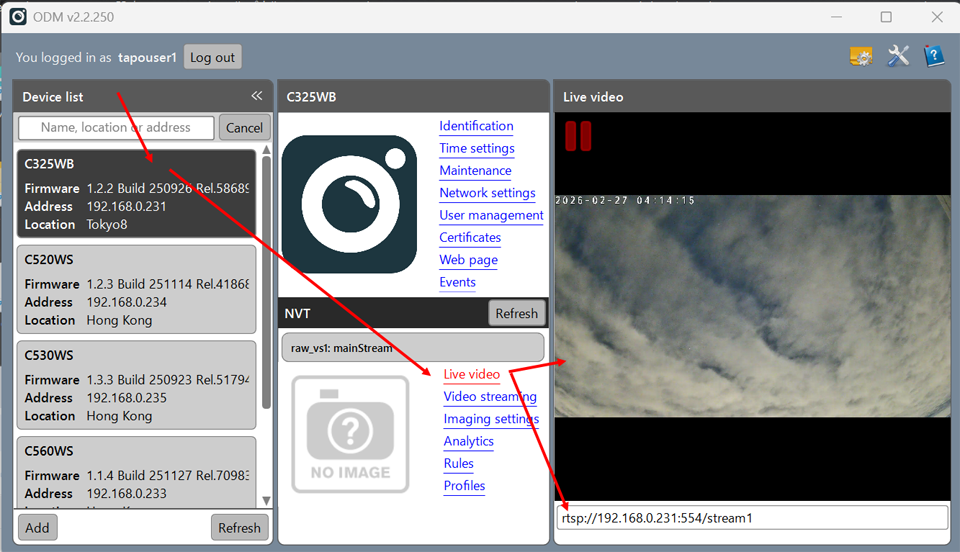Screen dimensions: 960x552
Task: Click the yellow folder gear icon
Action: click(860, 56)
